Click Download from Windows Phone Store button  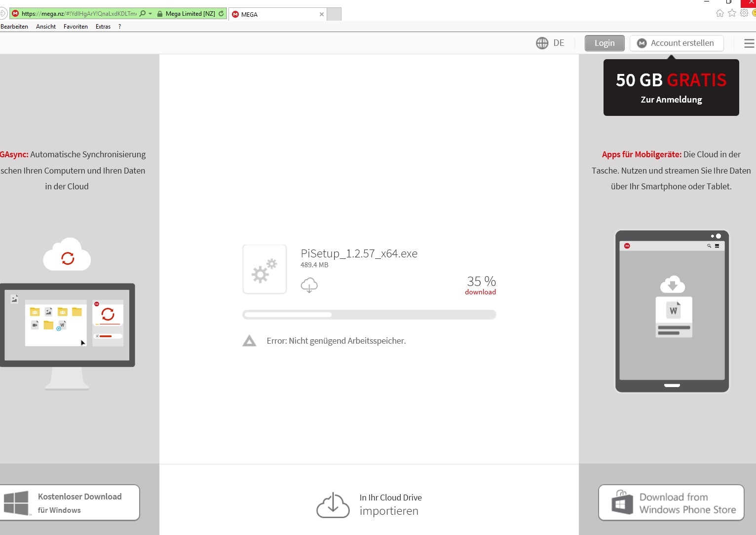[671, 503]
